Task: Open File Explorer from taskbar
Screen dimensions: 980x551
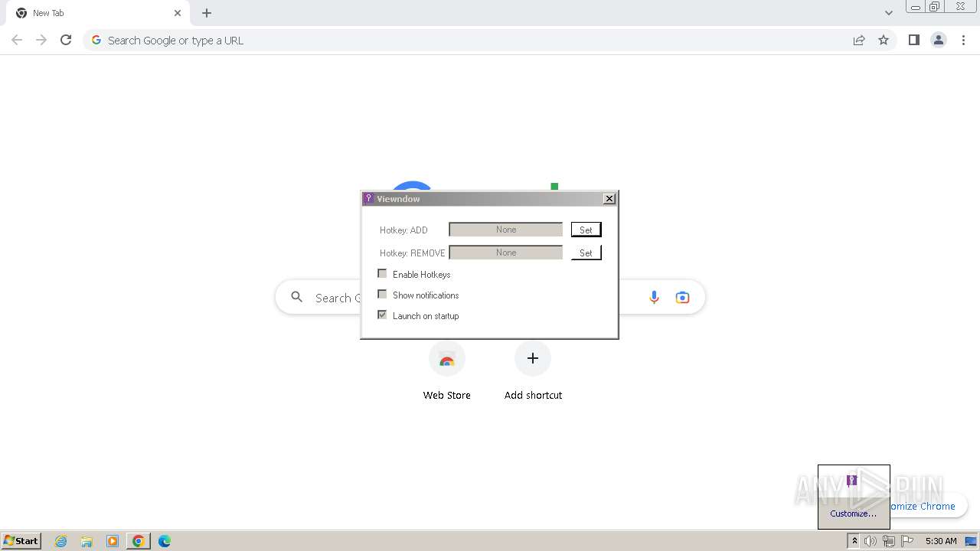Action: 87,541
